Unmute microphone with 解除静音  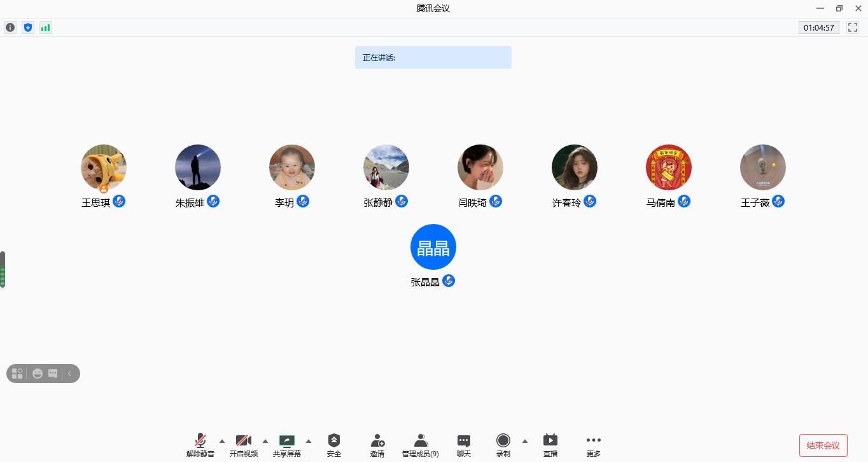click(200, 445)
